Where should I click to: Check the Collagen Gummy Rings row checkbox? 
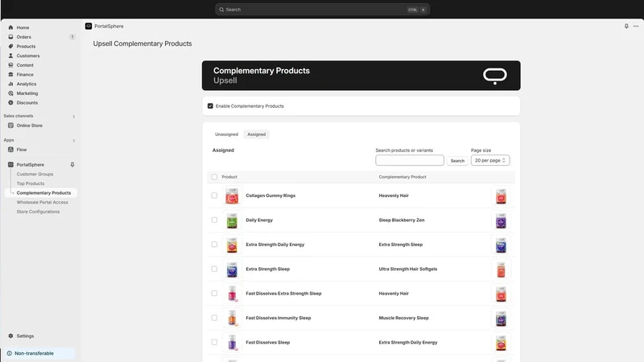pyautogui.click(x=214, y=195)
